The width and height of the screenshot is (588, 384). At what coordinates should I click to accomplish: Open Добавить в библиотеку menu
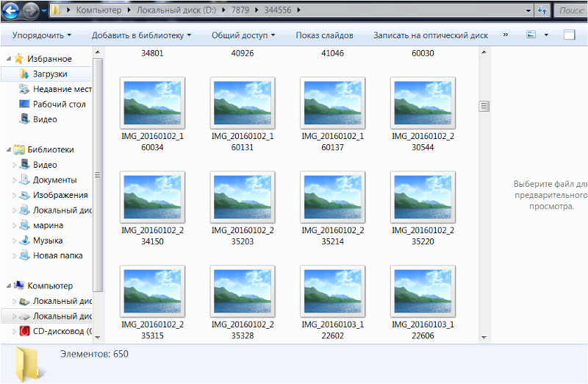(141, 35)
